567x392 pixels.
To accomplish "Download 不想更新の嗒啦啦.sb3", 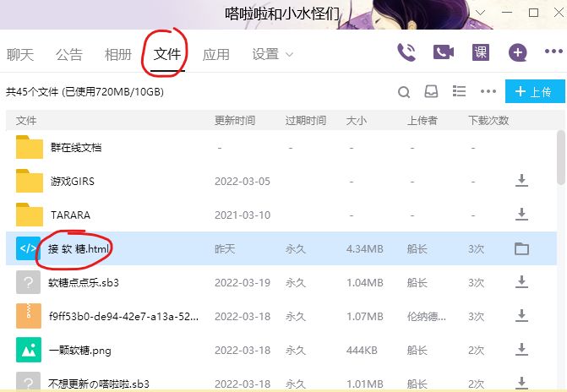I will point(521,383).
